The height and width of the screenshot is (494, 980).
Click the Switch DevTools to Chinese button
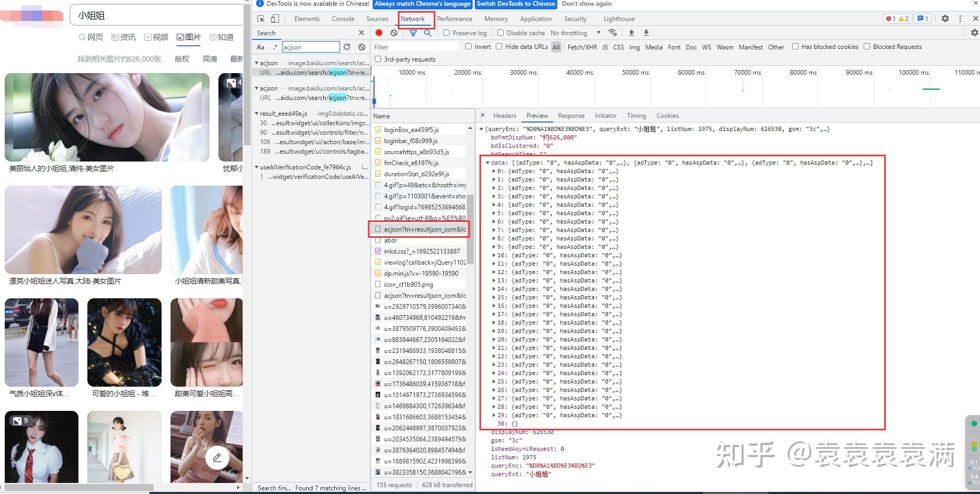tap(515, 4)
